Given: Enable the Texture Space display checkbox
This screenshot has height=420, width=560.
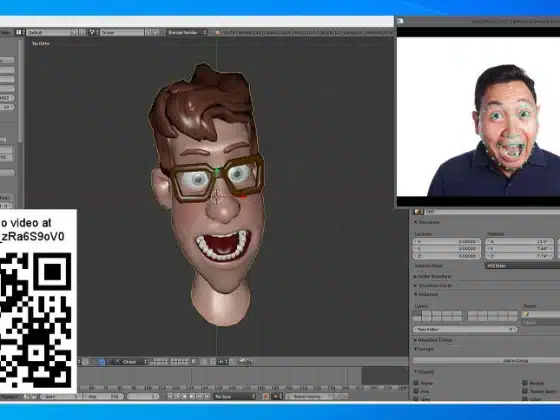Looking at the screenshot, I should [x=525, y=391].
